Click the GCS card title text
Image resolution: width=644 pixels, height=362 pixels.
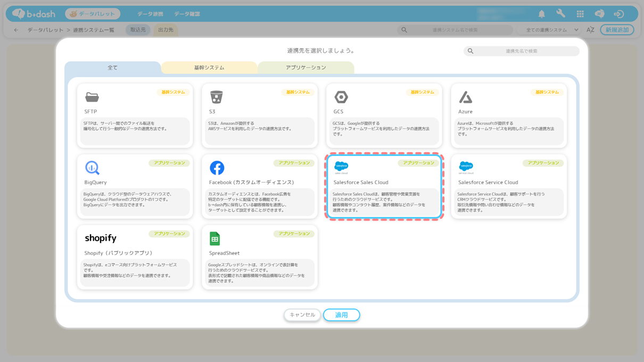point(338,112)
